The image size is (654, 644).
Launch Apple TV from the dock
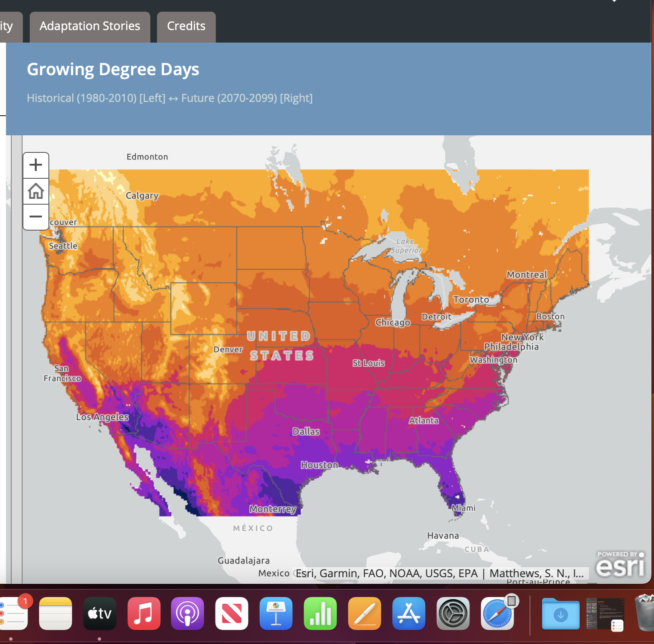(100, 614)
